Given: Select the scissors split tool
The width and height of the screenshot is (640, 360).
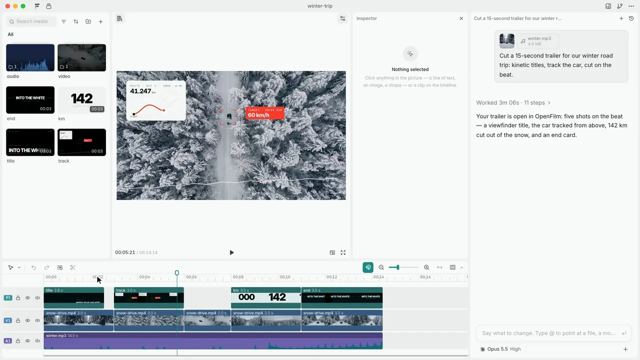Looking at the screenshot, I should point(73,267).
